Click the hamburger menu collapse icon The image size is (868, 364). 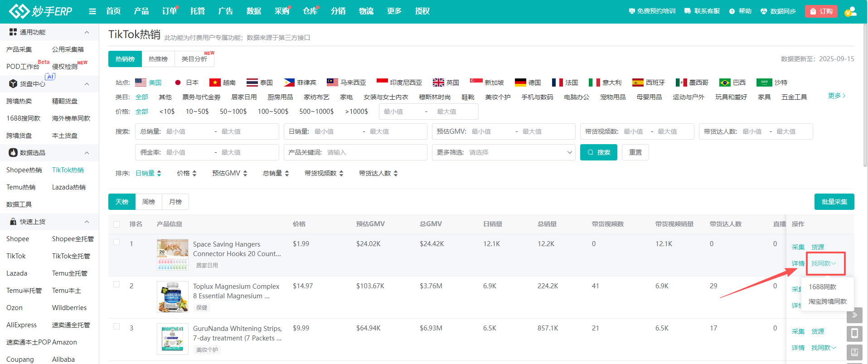coord(92,11)
